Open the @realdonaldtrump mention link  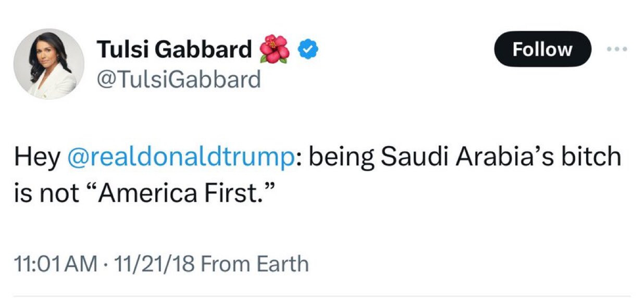click(180, 157)
